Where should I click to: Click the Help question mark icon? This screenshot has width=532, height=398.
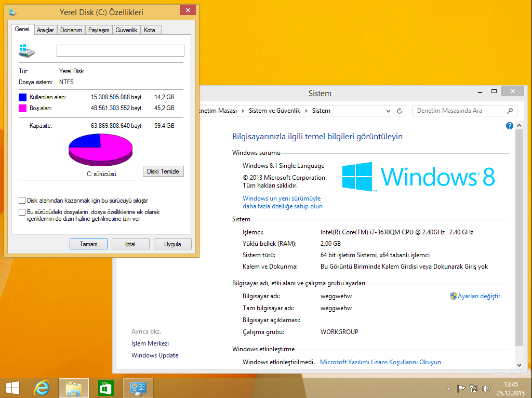(509, 125)
